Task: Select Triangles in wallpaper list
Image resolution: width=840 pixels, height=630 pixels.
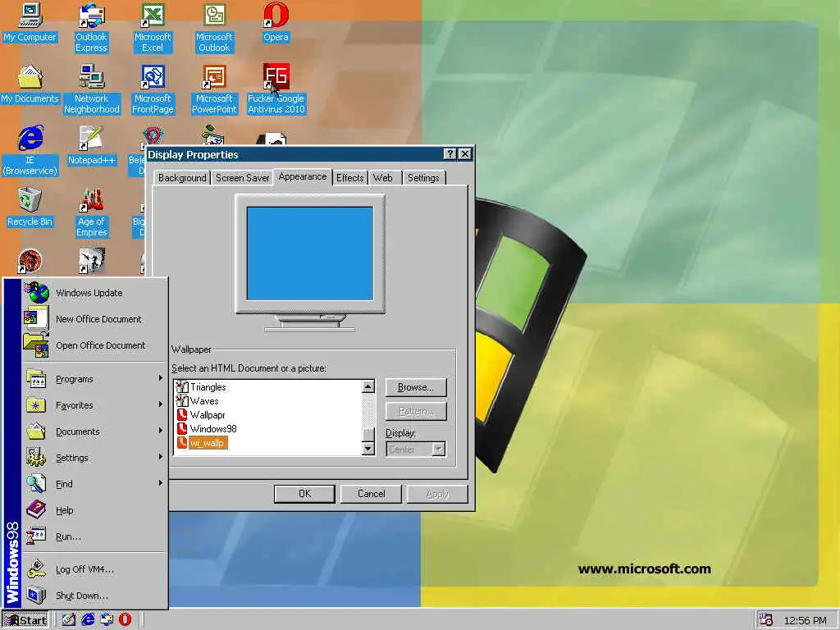Action: (202, 387)
